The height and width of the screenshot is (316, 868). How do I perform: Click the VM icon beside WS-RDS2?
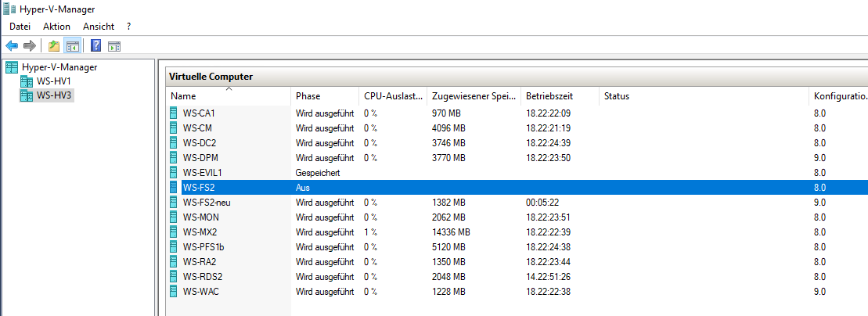(x=174, y=277)
